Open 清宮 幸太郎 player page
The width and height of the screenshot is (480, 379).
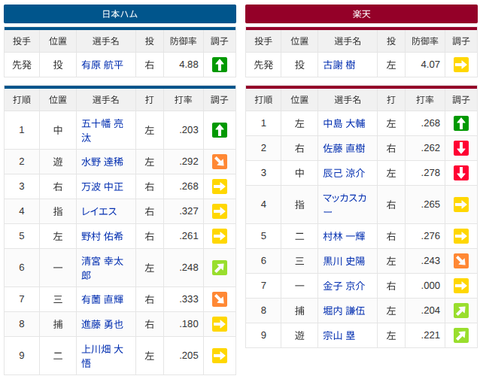(102, 268)
